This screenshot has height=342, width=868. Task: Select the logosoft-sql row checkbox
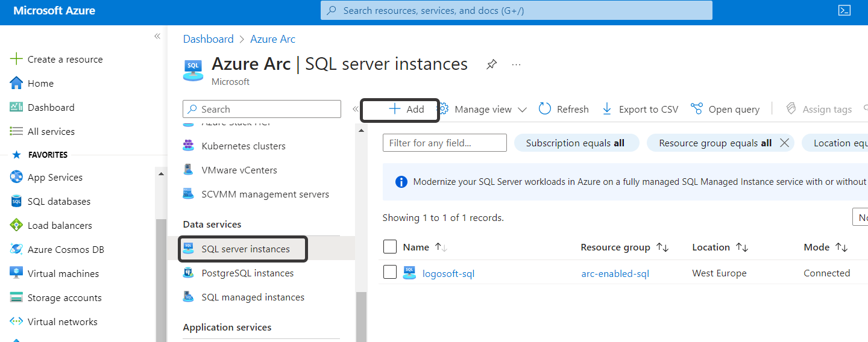[x=390, y=273]
